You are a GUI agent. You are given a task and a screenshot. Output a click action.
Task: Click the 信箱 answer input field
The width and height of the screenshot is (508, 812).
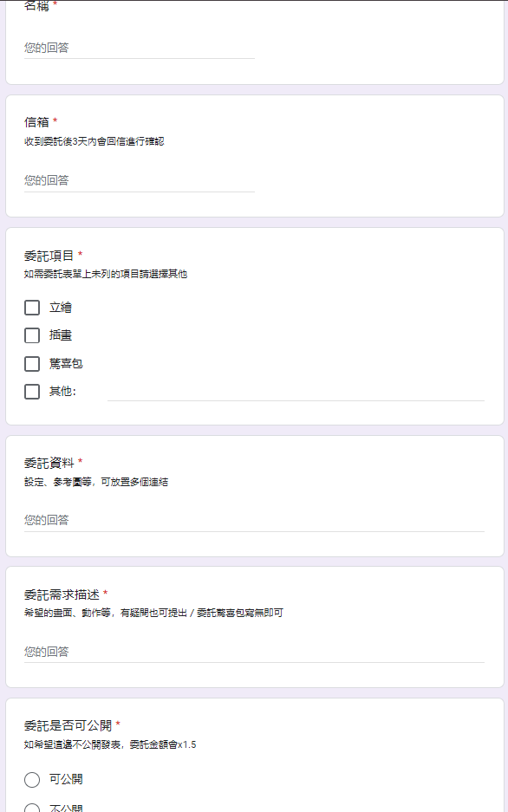tap(140, 180)
